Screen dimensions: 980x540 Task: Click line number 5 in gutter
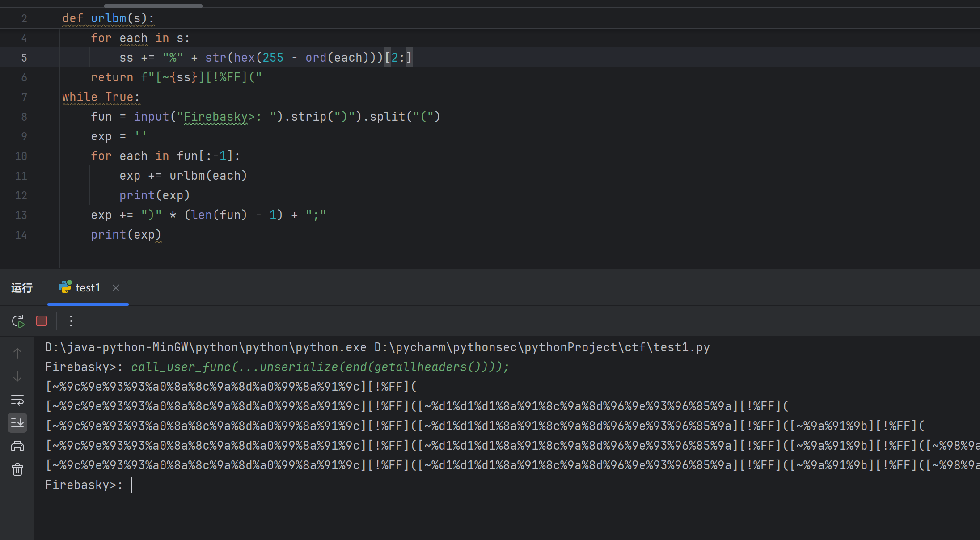(x=24, y=58)
